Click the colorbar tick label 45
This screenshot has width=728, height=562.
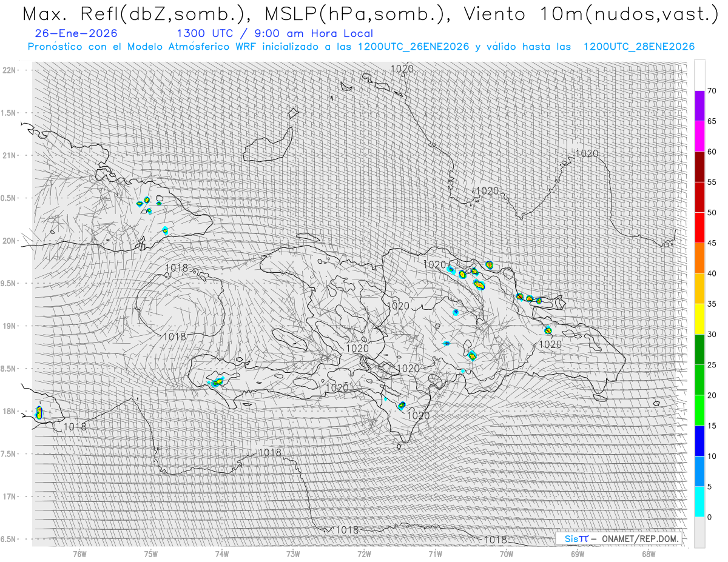click(712, 243)
